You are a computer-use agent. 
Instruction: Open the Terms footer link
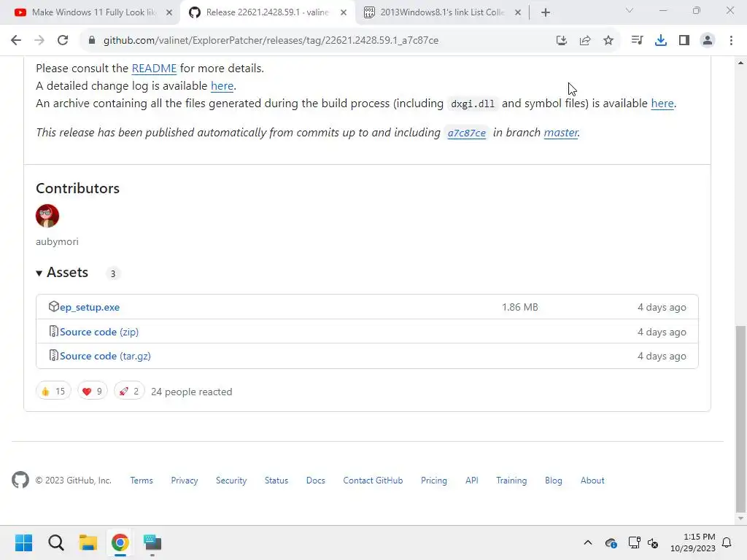click(x=142, y=481)
